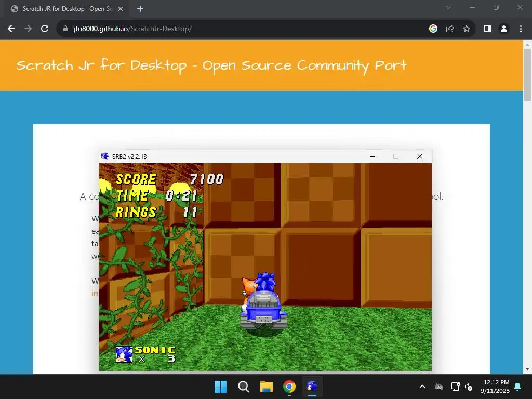The image size is (532, 399).
Task: Close the Scratch JR for Desktop tab
Action: [x=121, y=9]
